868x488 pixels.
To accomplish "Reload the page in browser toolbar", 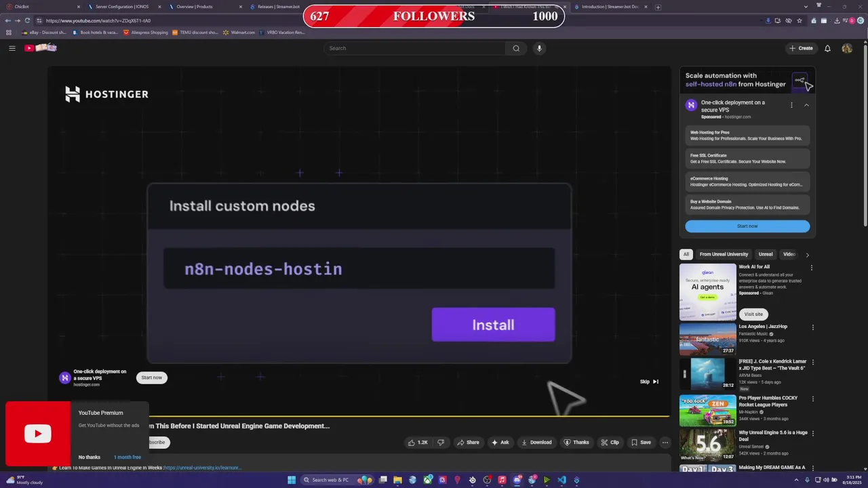I will click(27, 20).
